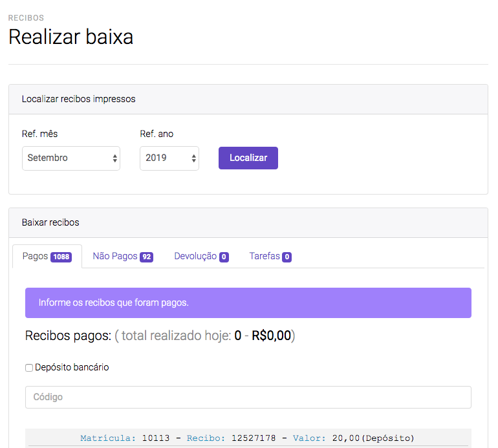Click the Ref. ano field label

click(x=157, y=134)
